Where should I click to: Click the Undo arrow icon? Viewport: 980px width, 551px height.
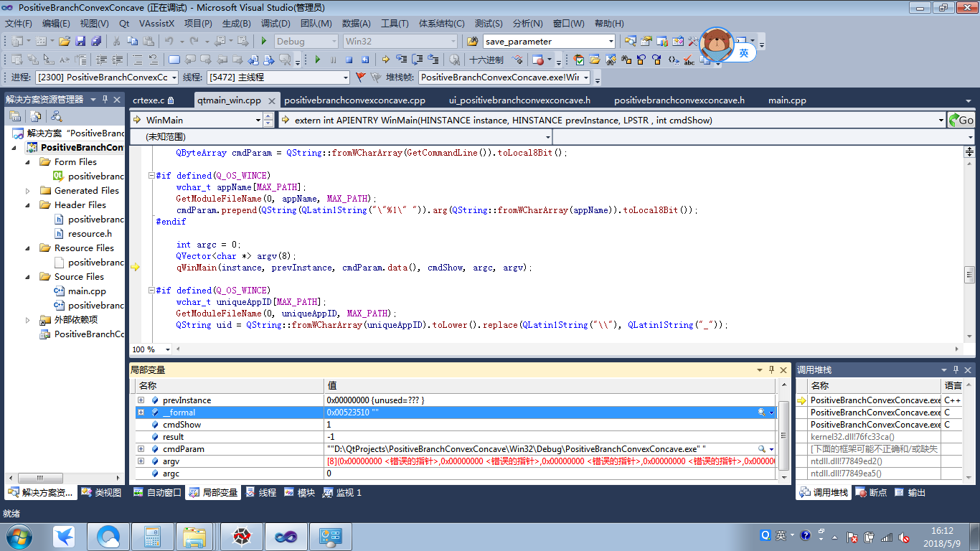169,41
